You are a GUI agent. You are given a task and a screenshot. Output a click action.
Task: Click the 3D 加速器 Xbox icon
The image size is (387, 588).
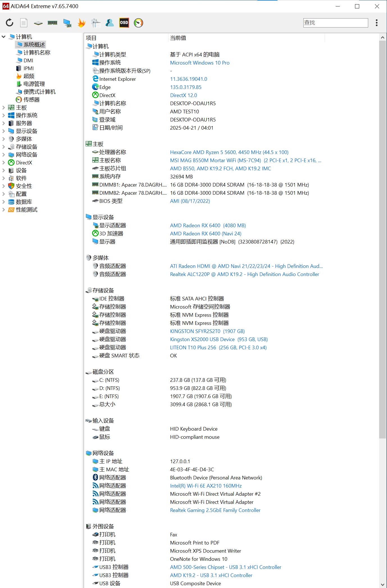95,233
